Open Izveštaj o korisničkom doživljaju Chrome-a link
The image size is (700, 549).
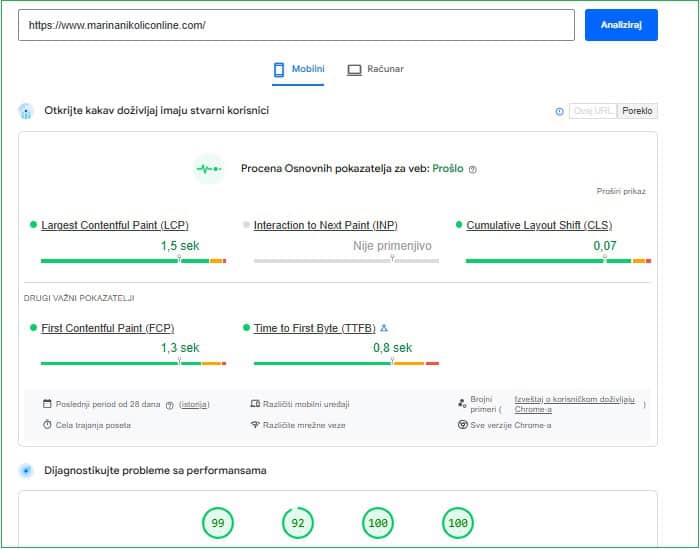click(x=574, y=404)
